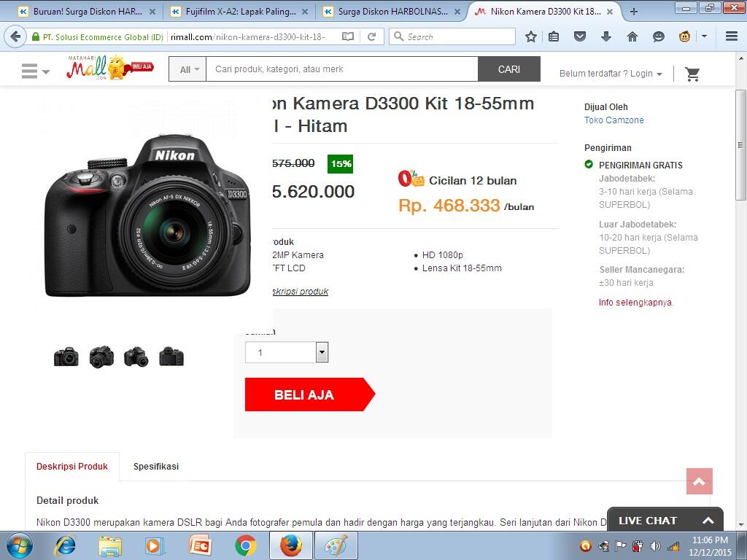Image resolution: width=747 pixels, height=560 pixels.
Task: Click the Firefox Search box
Action: [x=452, y=36]
